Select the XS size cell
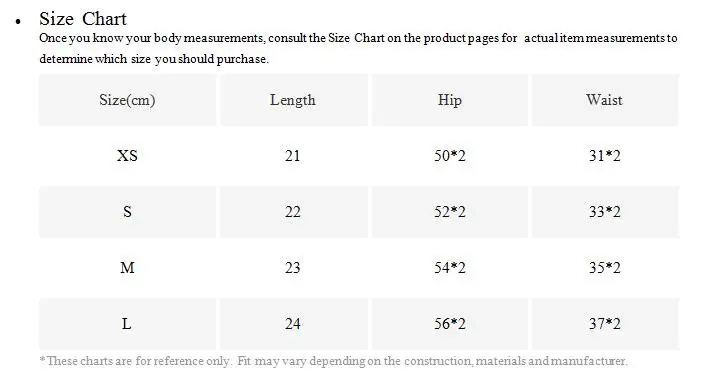The height and width of the screenshot is (378, 707). (x=127, y=156)
